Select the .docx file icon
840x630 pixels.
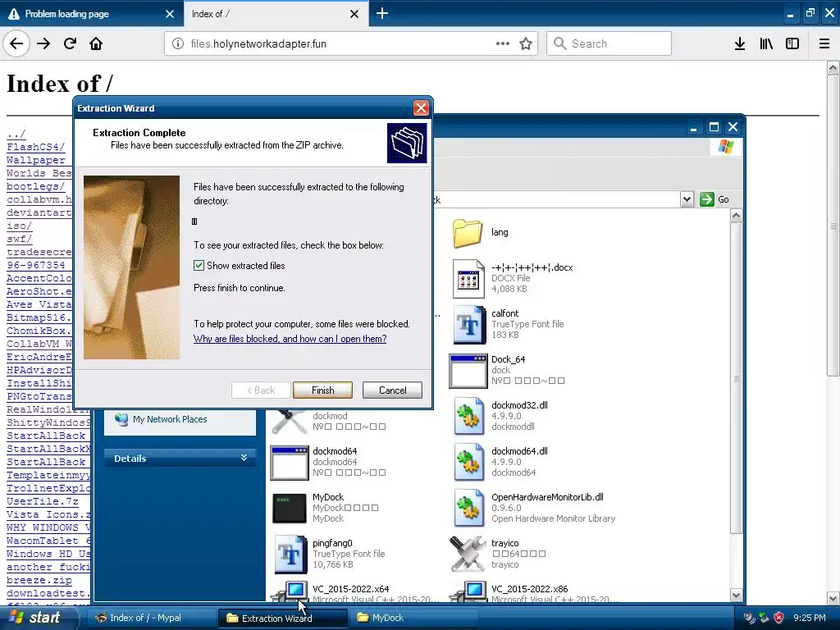[468, 279]
